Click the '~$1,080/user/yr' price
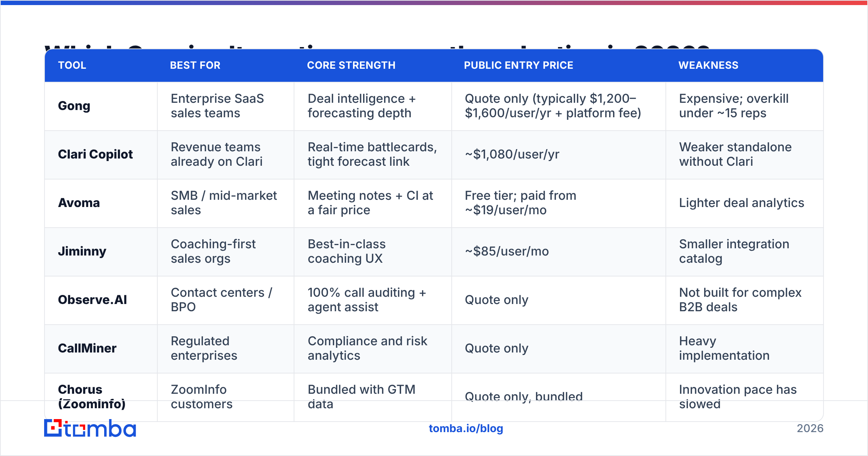 (512, 155)
